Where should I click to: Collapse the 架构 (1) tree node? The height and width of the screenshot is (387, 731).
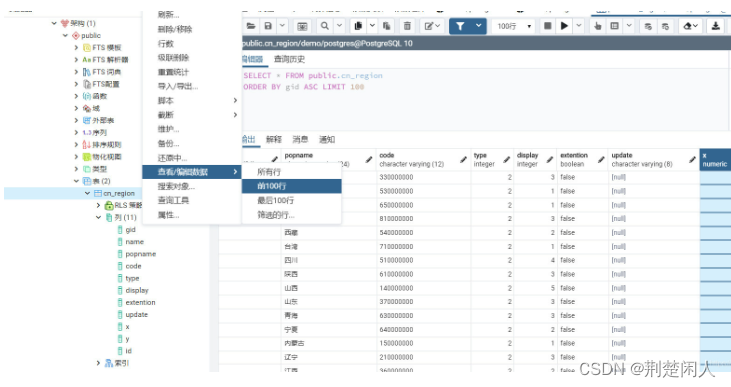[54, 23]
